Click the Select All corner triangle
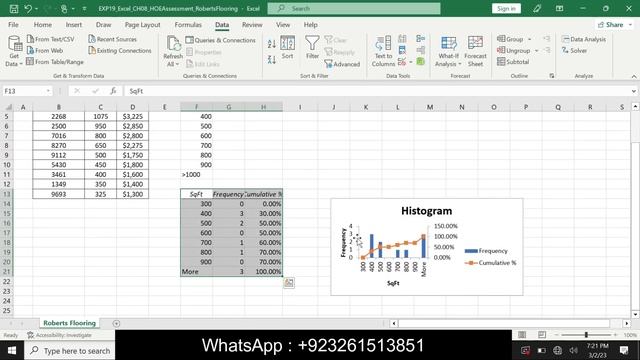Viewport: 640px width, 360px height. coord(8,107)
